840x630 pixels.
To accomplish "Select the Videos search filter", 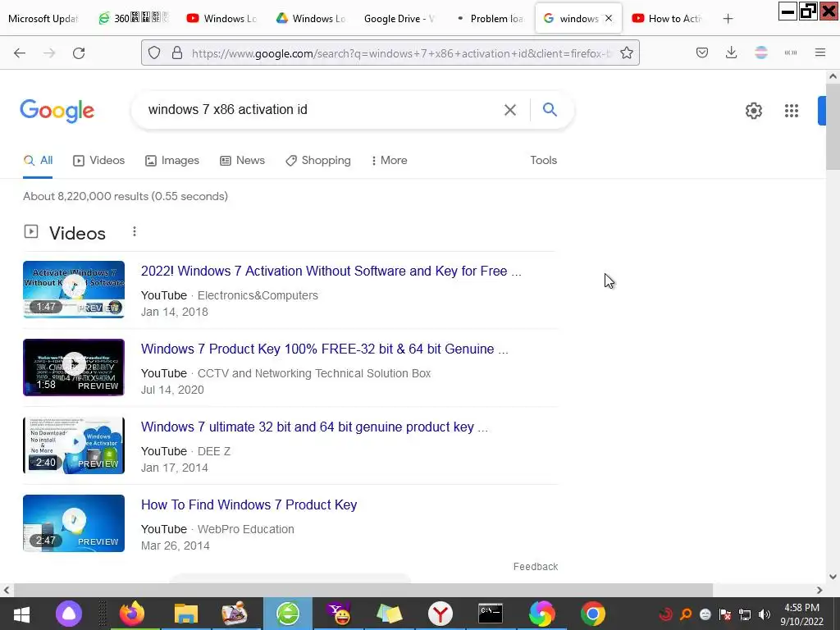I will (98, 161).
